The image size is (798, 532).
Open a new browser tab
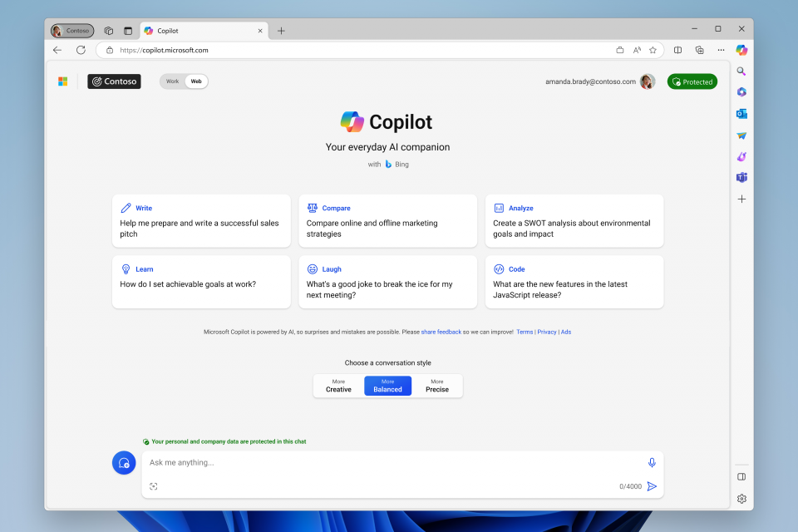coord(281,31)
